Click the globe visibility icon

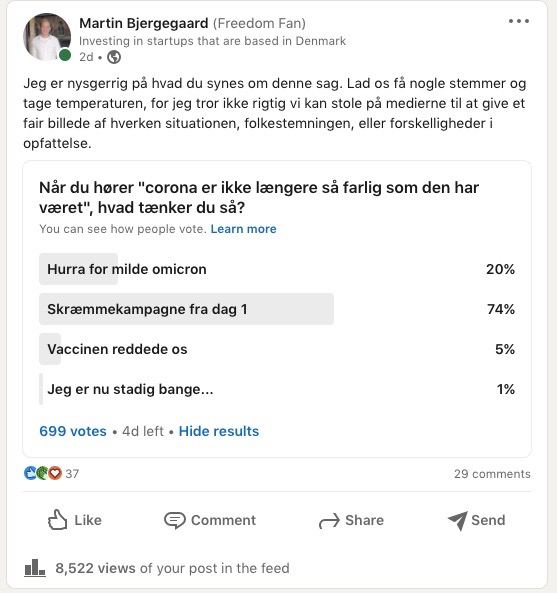tap(114, 57)
